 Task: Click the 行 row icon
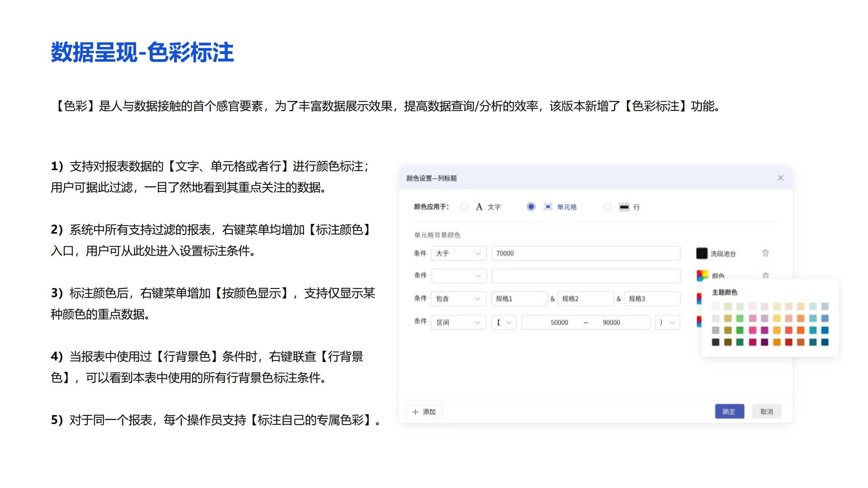pyautogui.click(x=624, y=207)
